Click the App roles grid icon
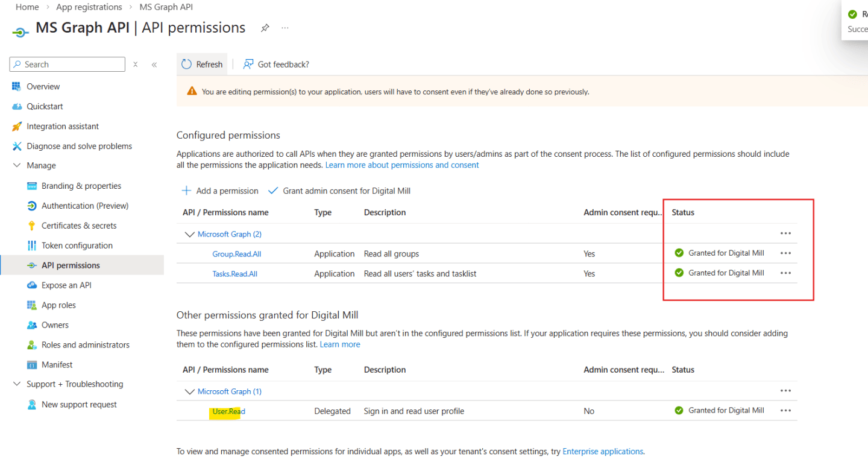 [x=32, y=305]
